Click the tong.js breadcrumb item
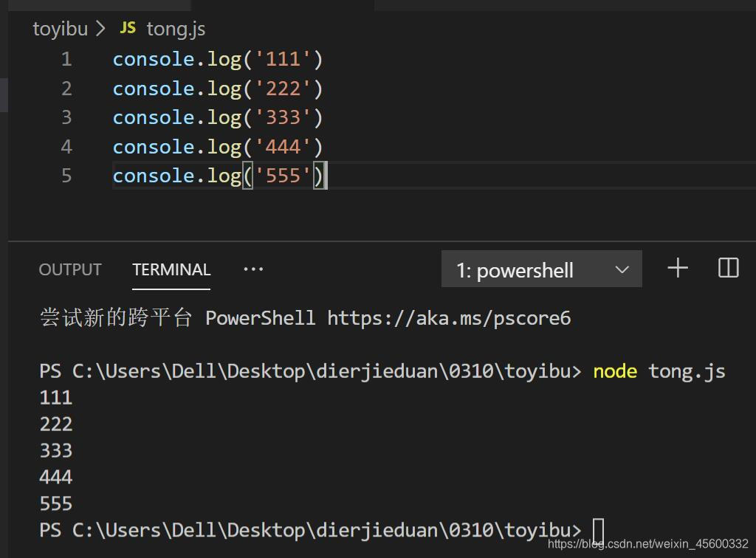Screen dimensions: 756x558 [176, 29]
